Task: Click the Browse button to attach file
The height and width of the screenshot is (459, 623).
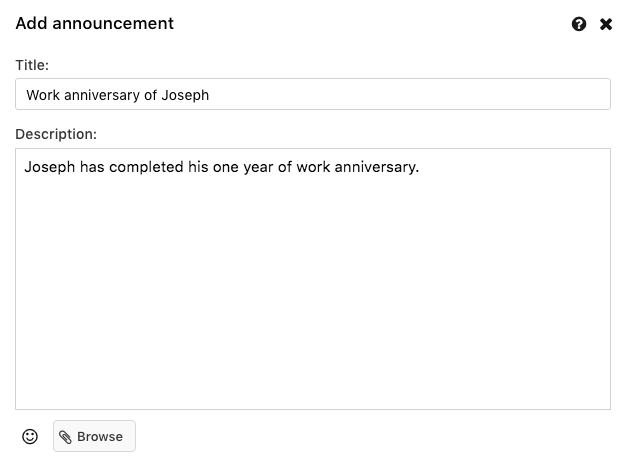Action: [95, 436]
